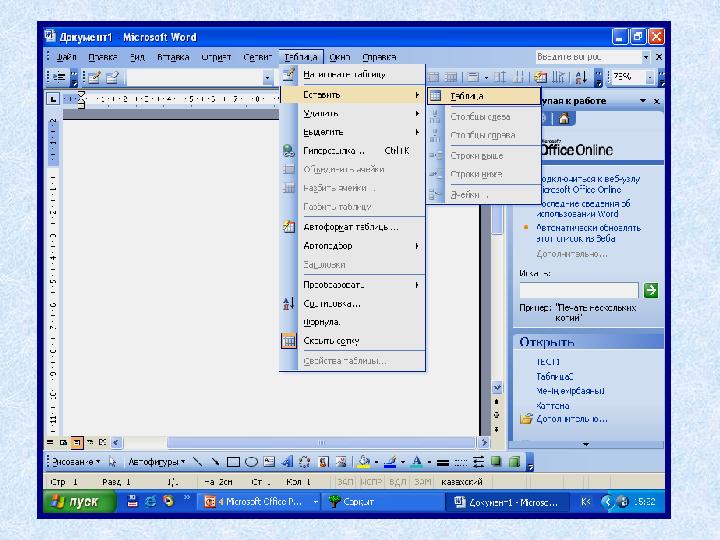This screenshot has height=540, width=720.
Task: Open Arrow Style options
Action: 478,462
